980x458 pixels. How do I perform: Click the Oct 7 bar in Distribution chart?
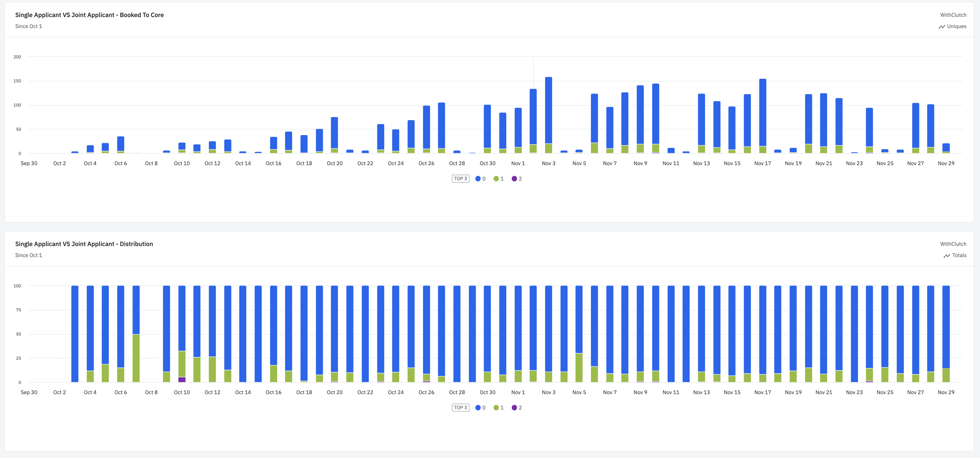pos(136,323)
